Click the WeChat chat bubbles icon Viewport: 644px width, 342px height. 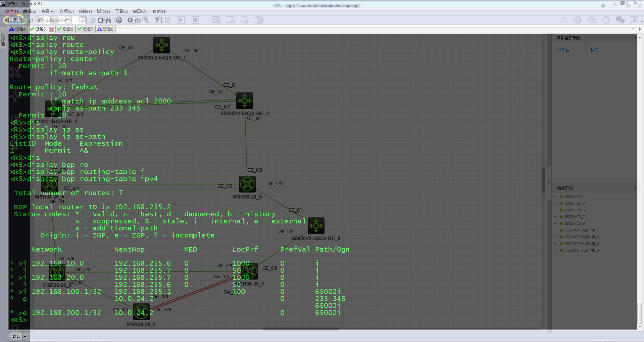(x=620, y=20)
